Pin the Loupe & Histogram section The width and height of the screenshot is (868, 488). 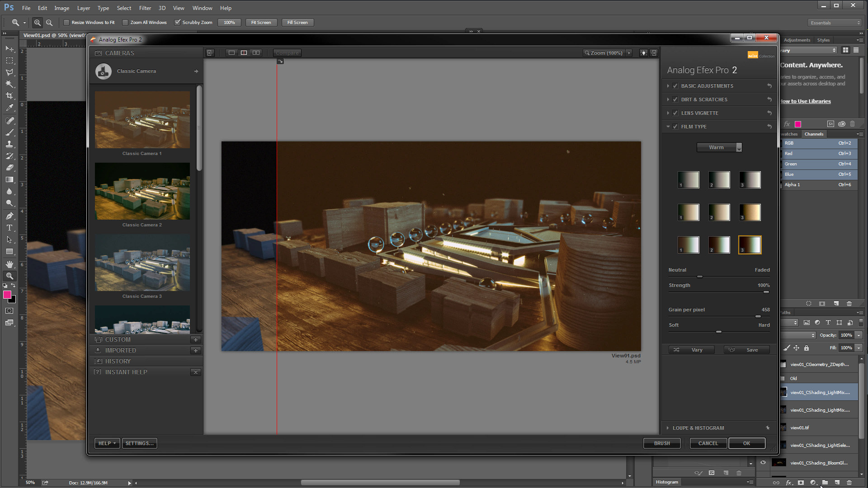(x=768, y=428)
